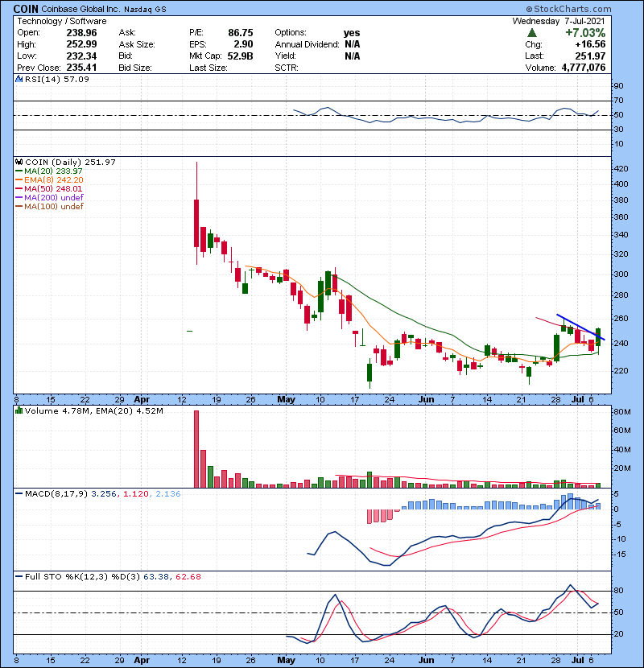This screenshot has width=644, height=668.
Task: Click the MA(20) 233.97 legend entry
Action: click(x=49, y=171)
